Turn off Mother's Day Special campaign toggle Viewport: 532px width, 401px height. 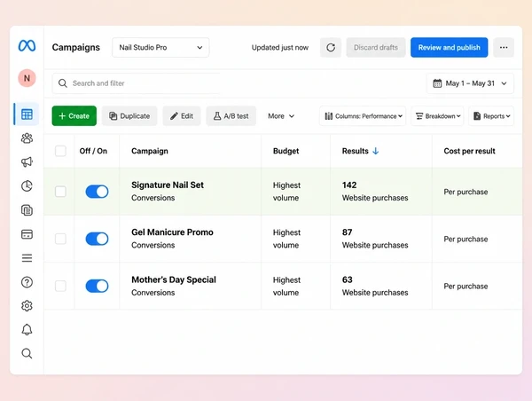coord(97,286)
